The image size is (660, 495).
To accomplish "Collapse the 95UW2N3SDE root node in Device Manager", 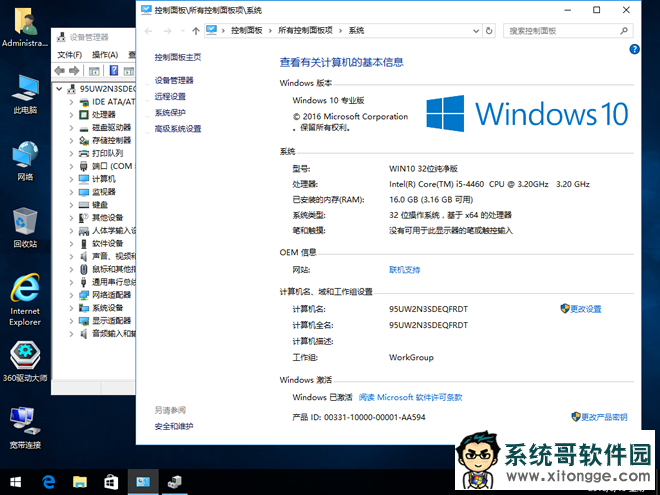I will [59, 89].
